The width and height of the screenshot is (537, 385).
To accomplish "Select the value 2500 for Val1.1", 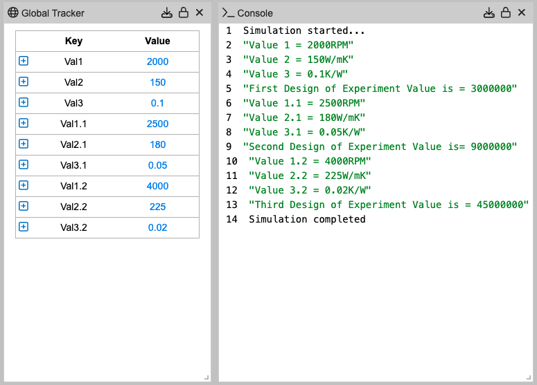I will [158, 124].
